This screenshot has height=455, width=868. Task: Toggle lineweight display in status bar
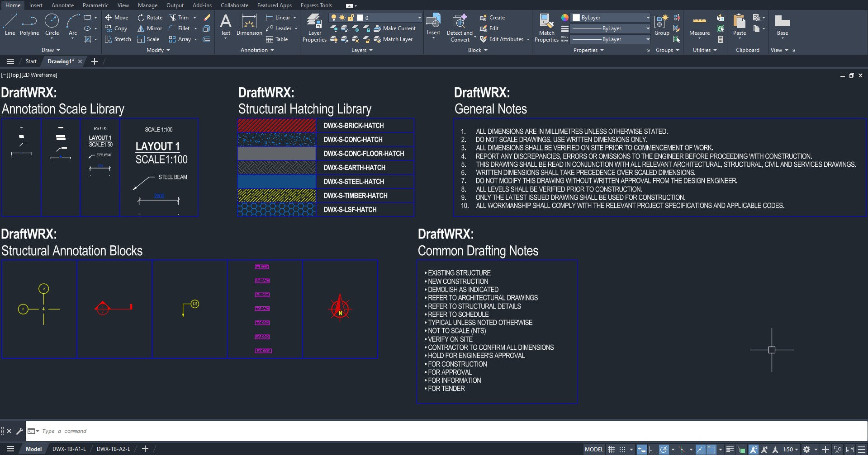730,449
